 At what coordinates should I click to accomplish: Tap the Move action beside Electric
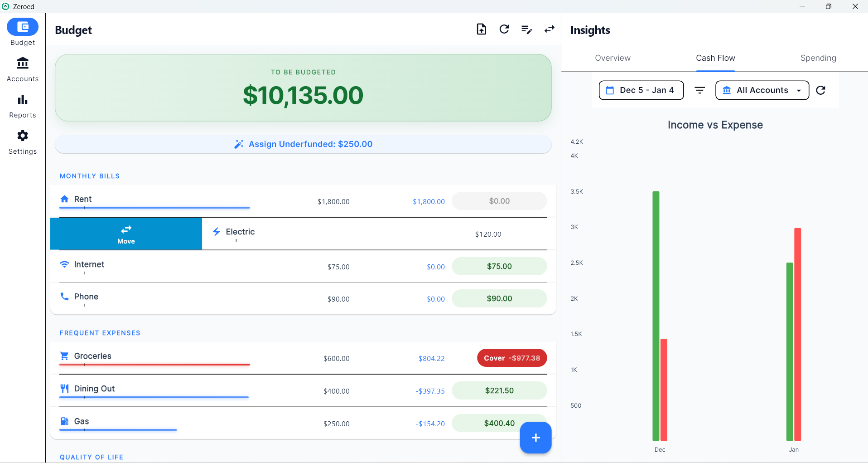pos(126,234)
